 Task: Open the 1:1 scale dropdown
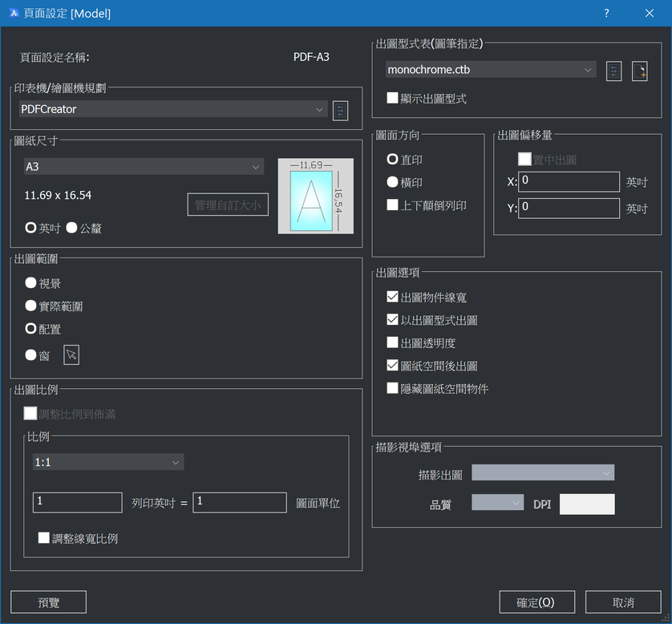tap(108, 462)
